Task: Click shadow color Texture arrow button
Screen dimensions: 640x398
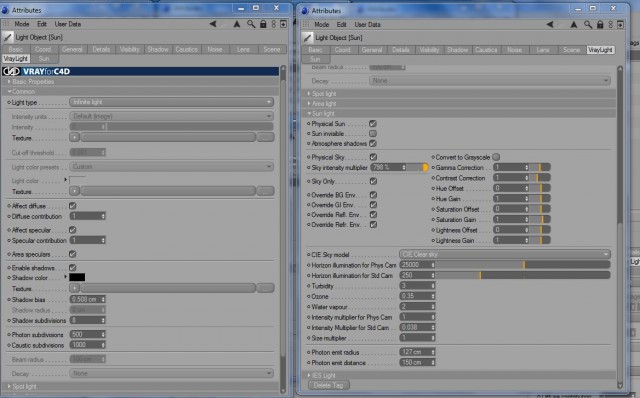Action: click(74, 288)
